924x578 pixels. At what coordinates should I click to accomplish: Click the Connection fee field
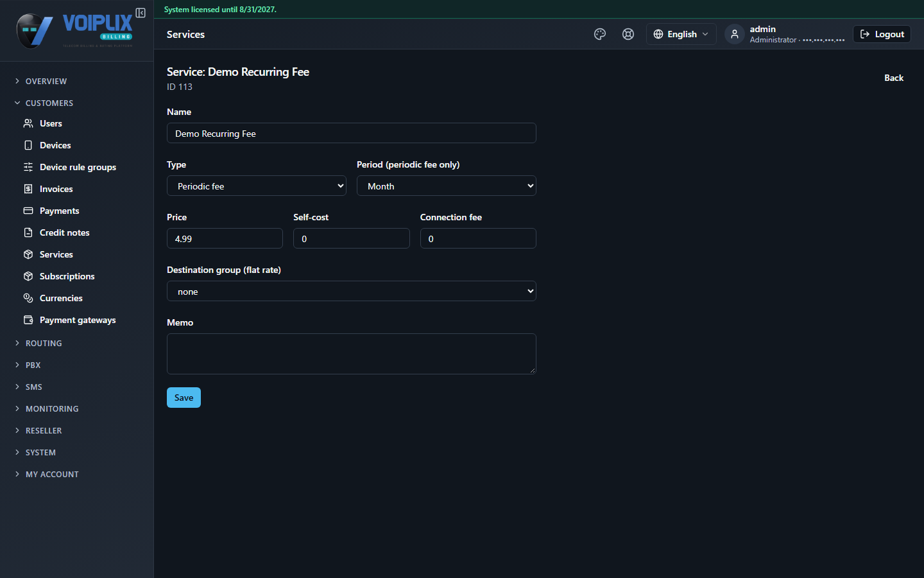[478, 238]
